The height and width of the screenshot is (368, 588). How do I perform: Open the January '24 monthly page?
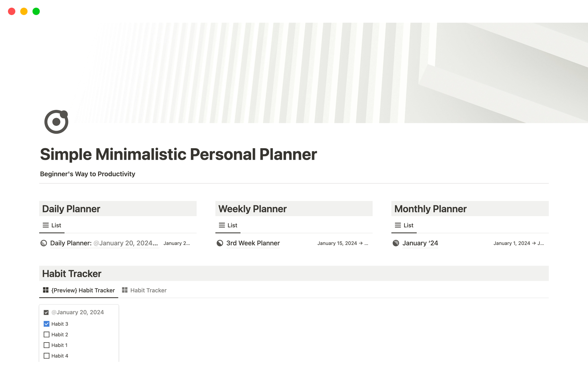[420, 243]
